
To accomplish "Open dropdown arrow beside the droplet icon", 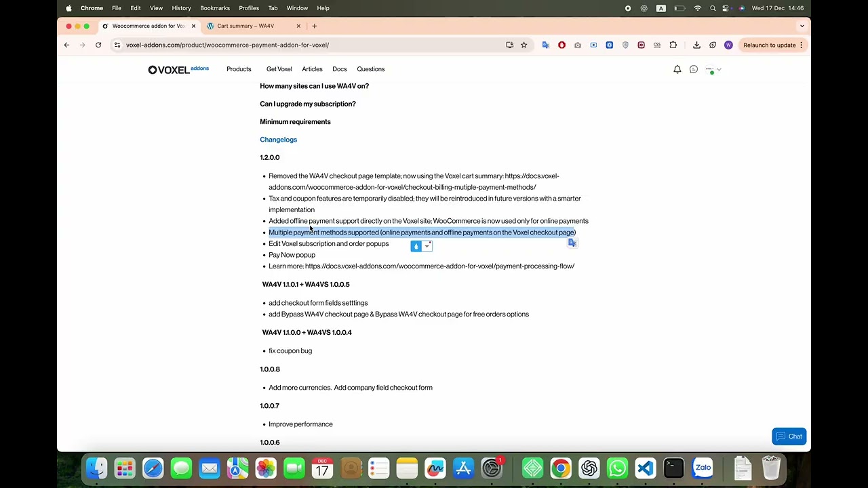I will pyautogui.click(x=427, y=246).
